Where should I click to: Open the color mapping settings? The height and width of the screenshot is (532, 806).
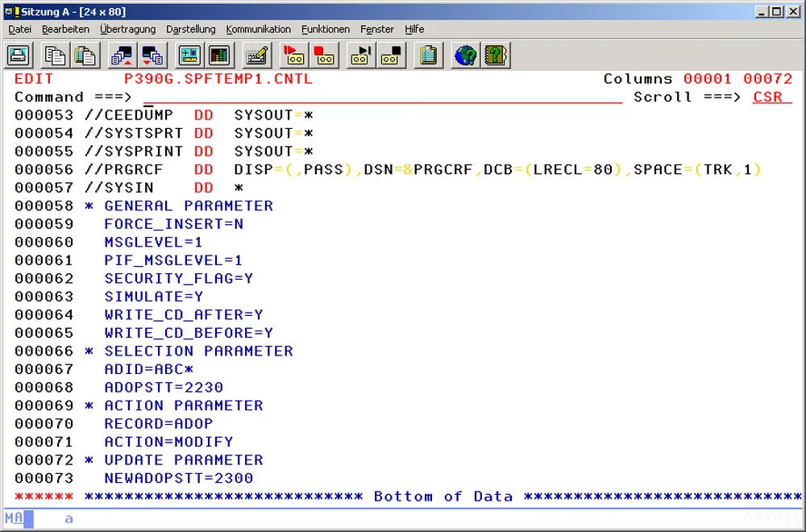[x=218, y=55]
